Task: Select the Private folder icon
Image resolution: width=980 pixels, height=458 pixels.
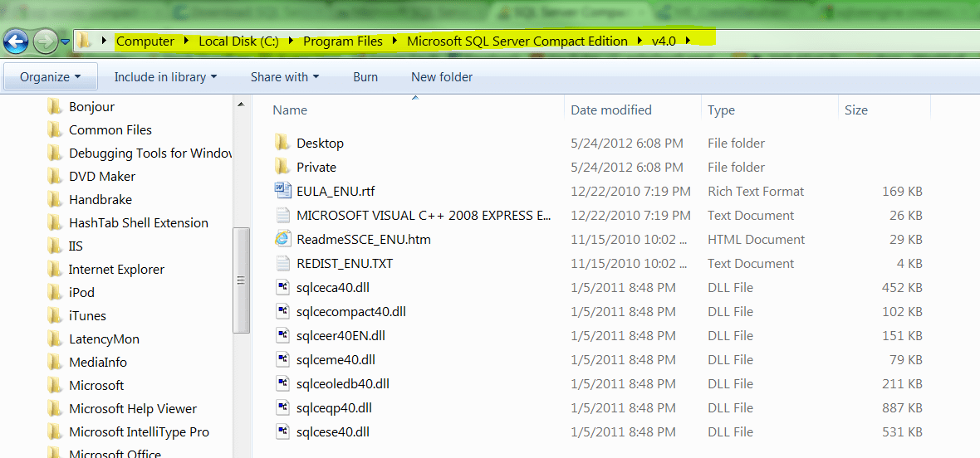Action: (x=283, y=167)
